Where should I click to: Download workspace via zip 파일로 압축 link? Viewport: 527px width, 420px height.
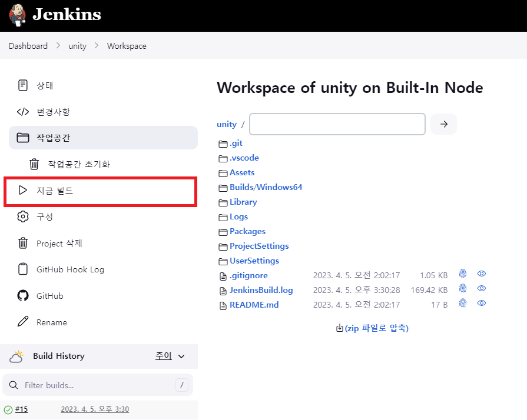click(x=376, y=328)
